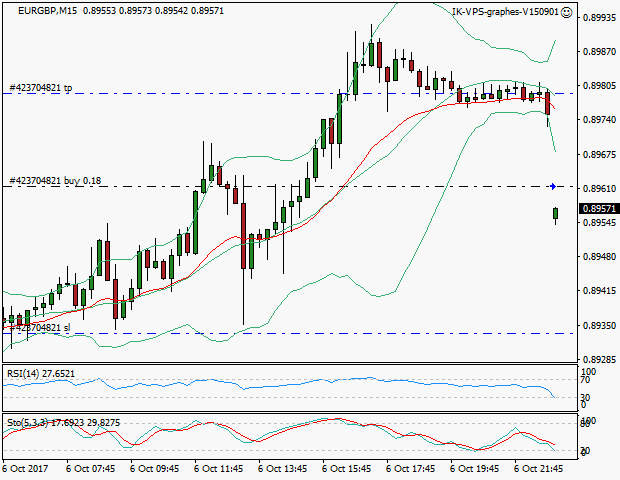Click the last red candle near tp line

point(548,104)
